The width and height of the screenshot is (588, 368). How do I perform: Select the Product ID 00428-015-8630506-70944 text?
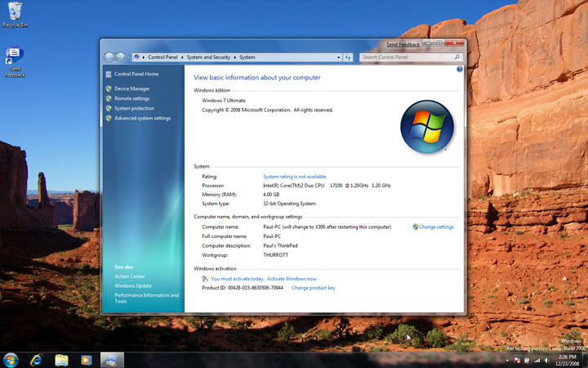coord(243,288)
